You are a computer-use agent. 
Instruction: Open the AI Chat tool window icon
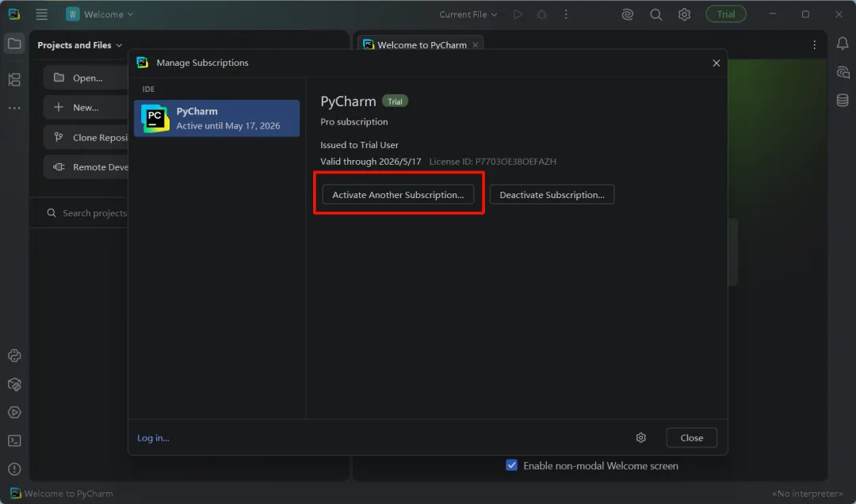[x=843, y=72]
